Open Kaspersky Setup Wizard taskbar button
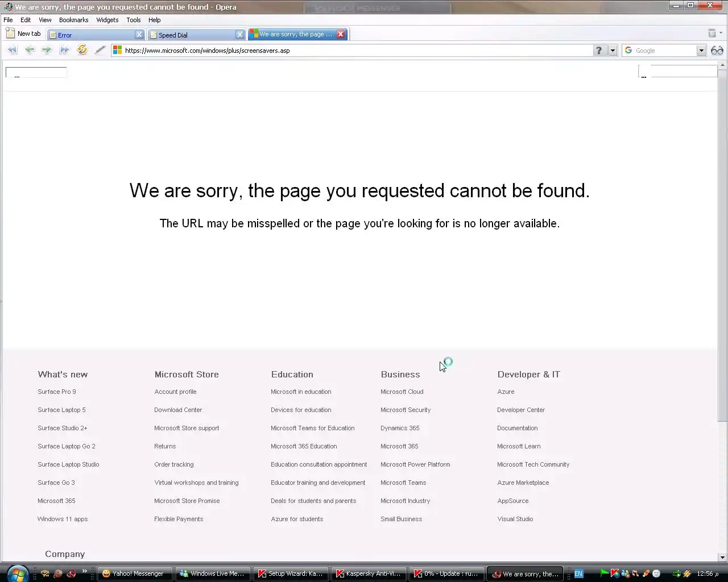 coord(290,573)
